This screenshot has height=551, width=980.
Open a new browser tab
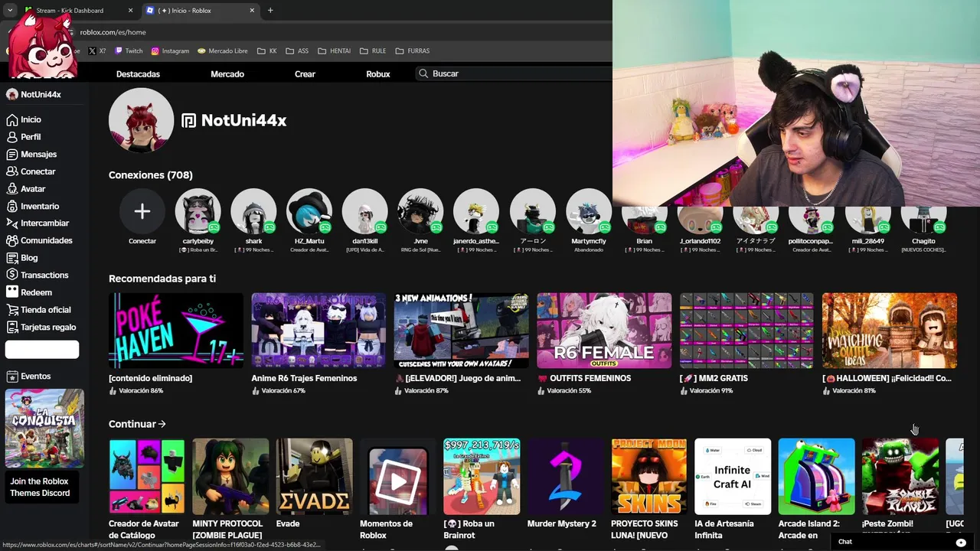tap(270, 11)
